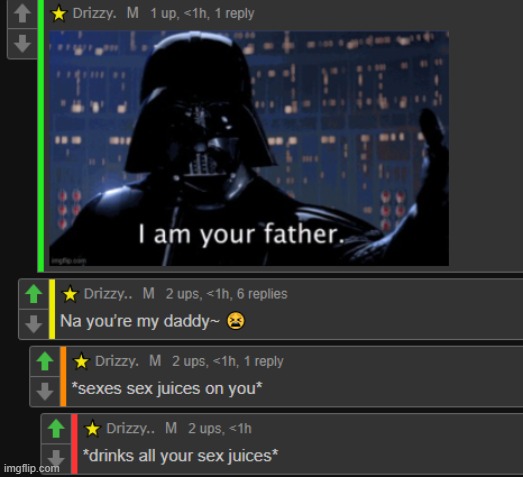Open the "I am your father" image
523x477 pixels.
point(249,148)
